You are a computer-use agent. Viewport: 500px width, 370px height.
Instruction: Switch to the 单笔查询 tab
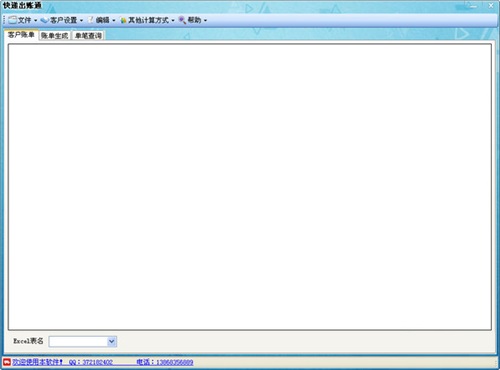88,36
